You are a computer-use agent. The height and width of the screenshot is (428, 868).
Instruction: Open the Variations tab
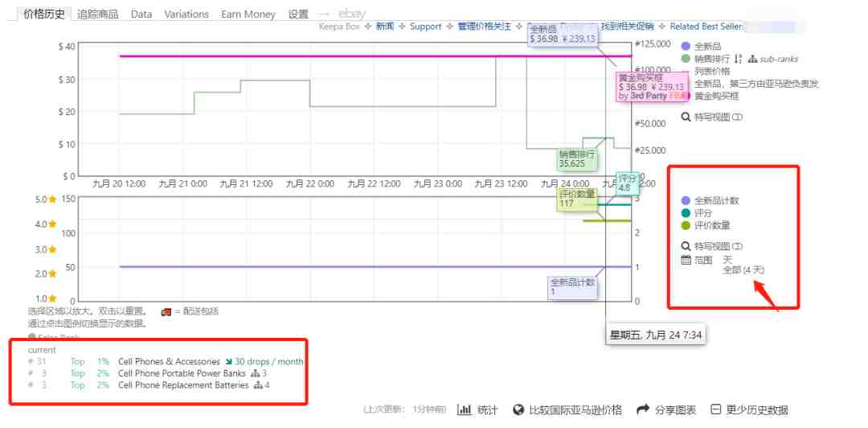tap(186, 14)
